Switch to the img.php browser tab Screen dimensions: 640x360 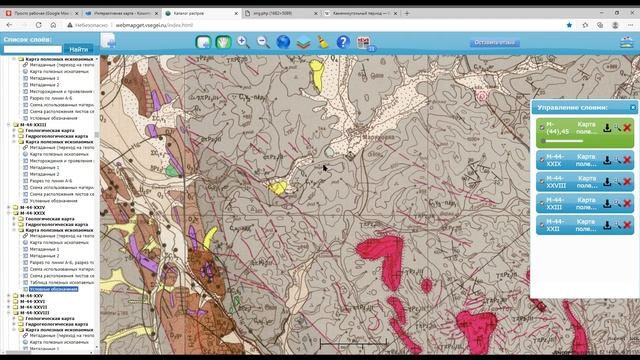coord(281,13)
